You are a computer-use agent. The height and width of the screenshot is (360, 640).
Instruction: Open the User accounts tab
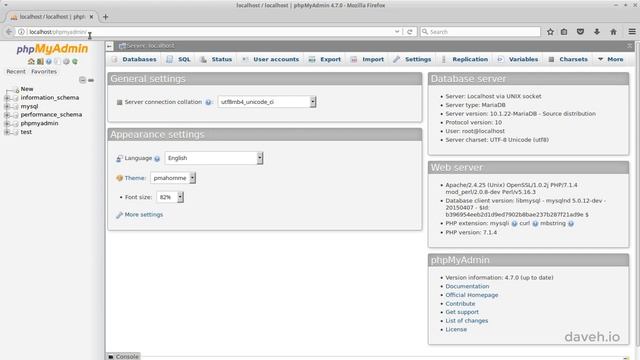271,59
